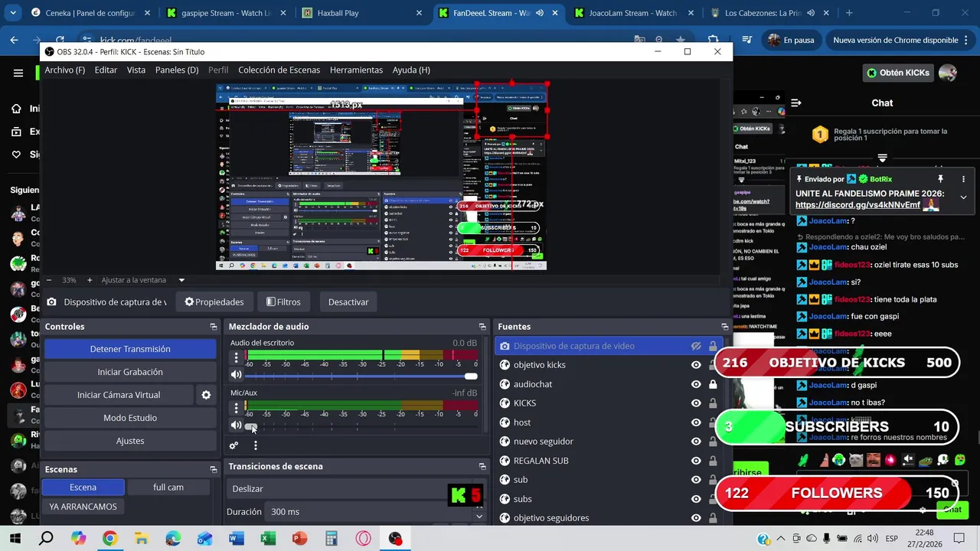Open the Herramientas menu
Image resolution: width=980 pixels, height=551 pixels.
pos(356,70)
